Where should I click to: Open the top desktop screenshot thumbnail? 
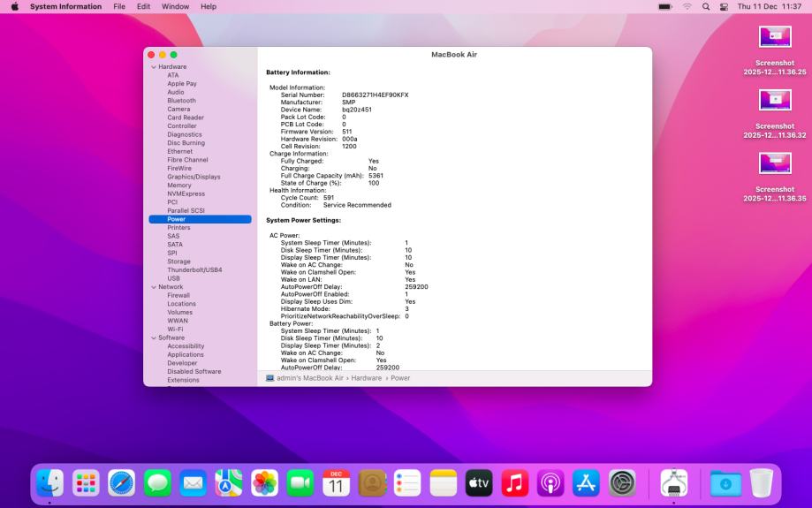point(775,37)
